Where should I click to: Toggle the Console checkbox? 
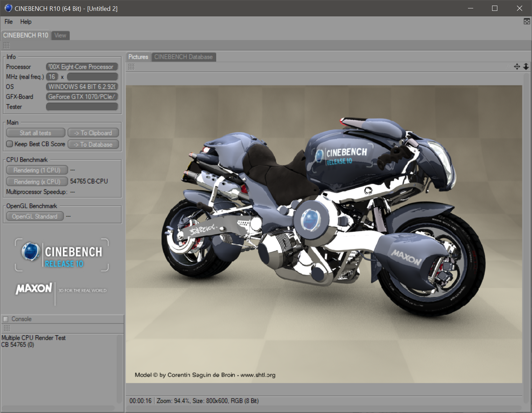click(6, 319)
